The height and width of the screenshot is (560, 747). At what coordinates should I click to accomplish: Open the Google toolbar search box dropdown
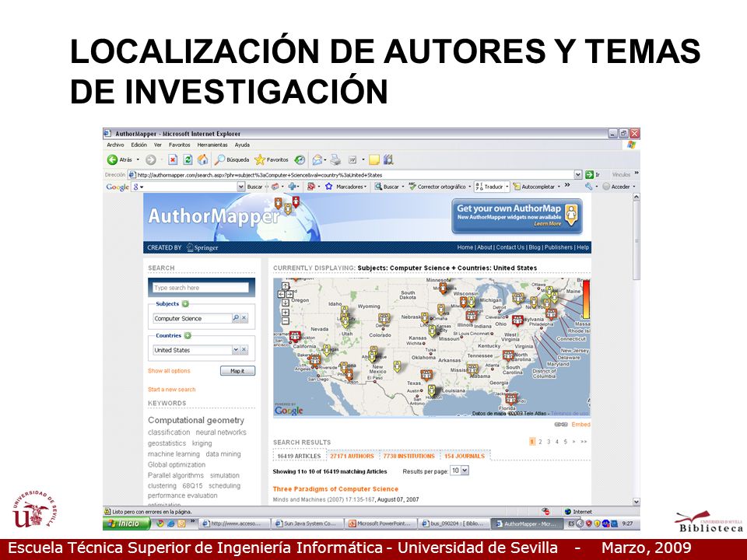240,187
